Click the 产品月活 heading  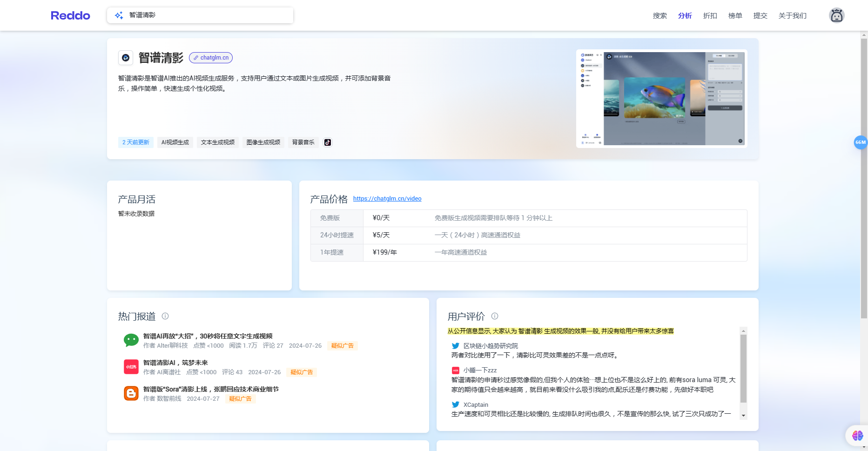[x=137, y=199]
